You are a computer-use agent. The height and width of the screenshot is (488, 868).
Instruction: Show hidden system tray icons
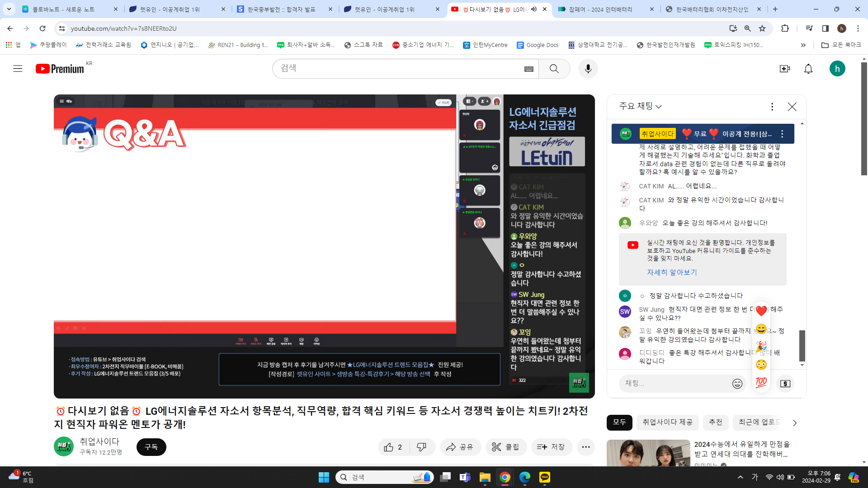click(x=740, y=477)
